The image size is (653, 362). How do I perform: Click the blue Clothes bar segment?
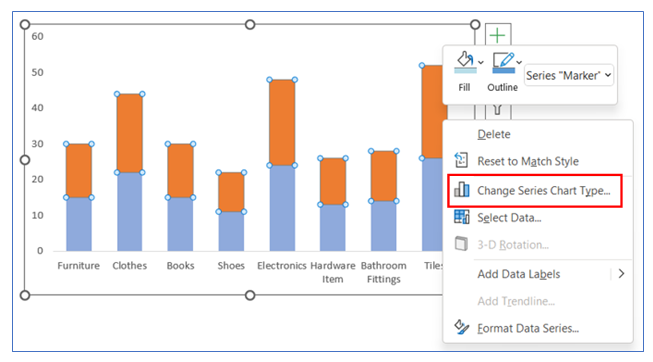tap(130, 212)
